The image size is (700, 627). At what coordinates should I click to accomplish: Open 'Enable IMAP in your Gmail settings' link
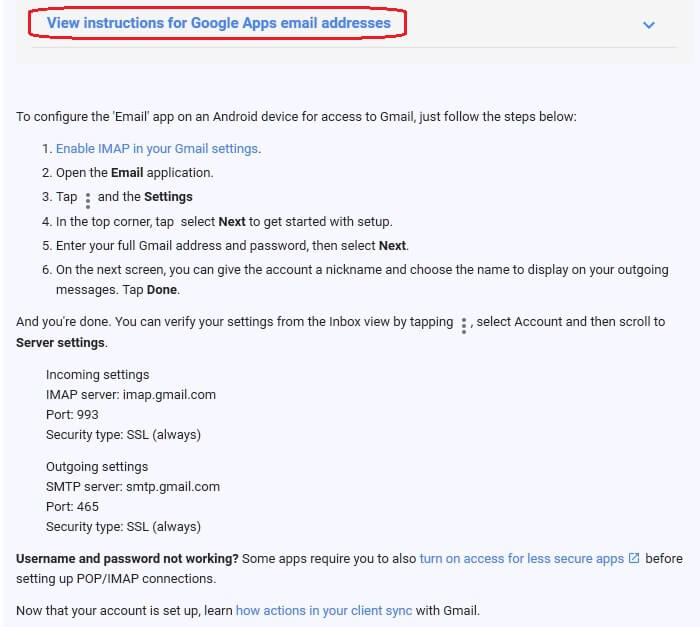pos(157,149)
